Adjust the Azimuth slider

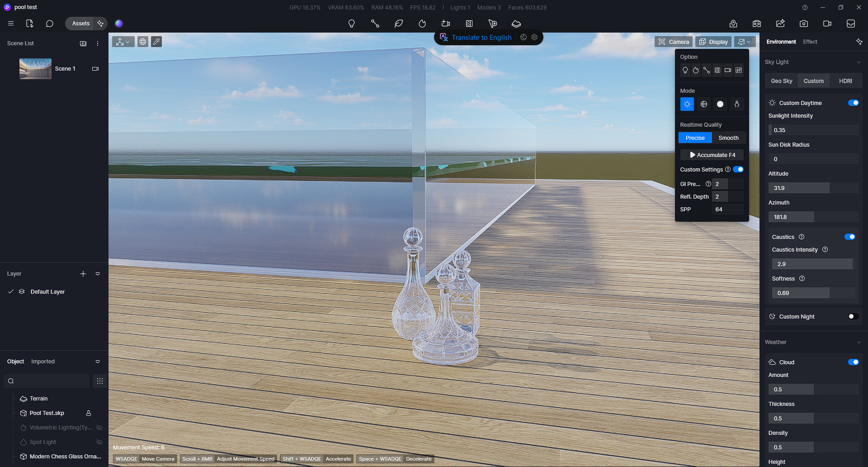point(813,217)
